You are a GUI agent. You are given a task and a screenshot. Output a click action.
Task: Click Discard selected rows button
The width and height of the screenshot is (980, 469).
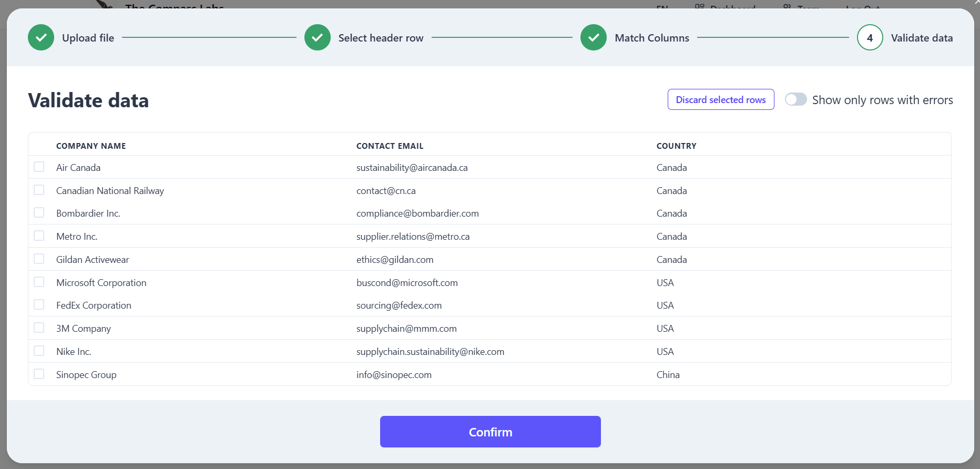pyautogui.click(x=721, y=99)
